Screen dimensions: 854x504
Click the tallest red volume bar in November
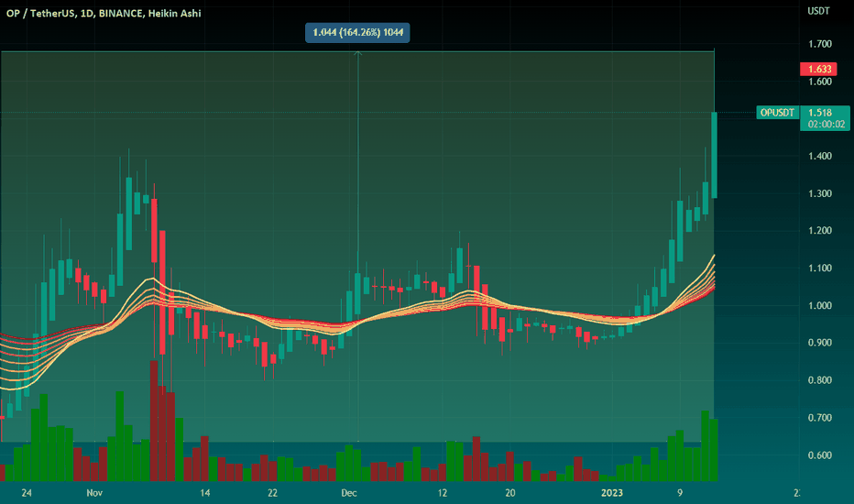click(x=154, y=421)
